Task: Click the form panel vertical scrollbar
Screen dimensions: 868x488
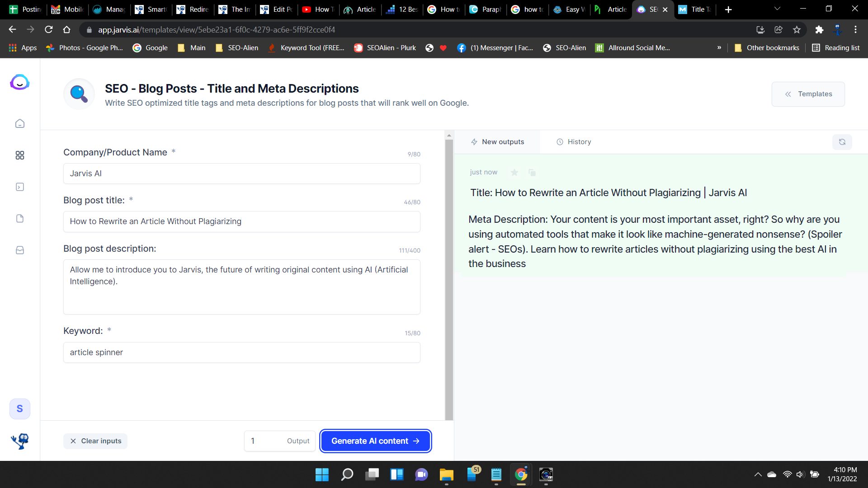Action: (449, 280)
